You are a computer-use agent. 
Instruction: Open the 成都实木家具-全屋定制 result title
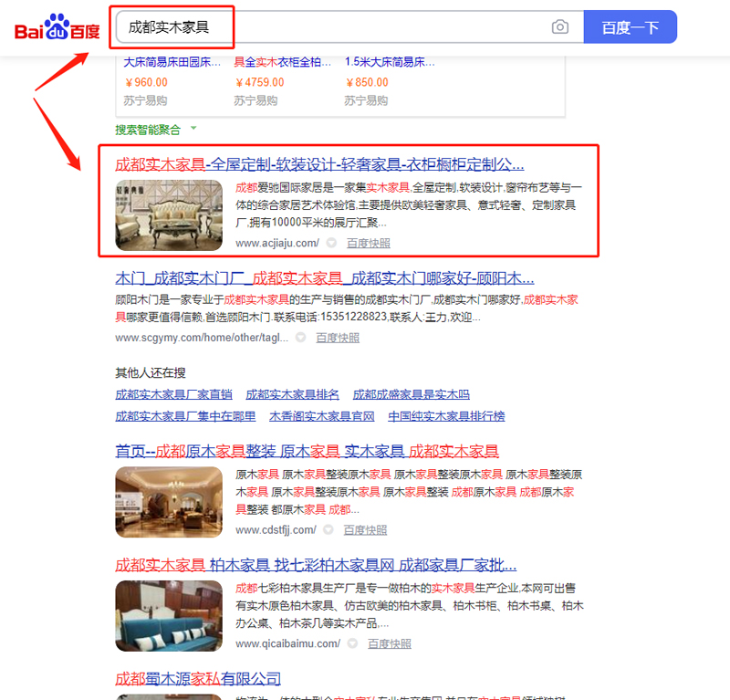pyautogui.click(x=319, y=164)
